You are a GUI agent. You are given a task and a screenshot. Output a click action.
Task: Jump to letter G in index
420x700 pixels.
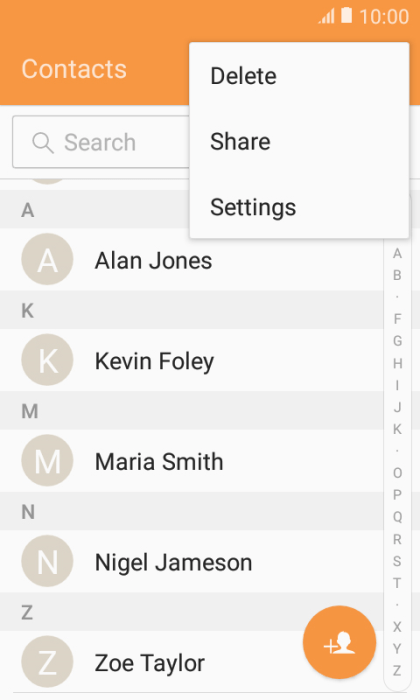click(397, 341)
